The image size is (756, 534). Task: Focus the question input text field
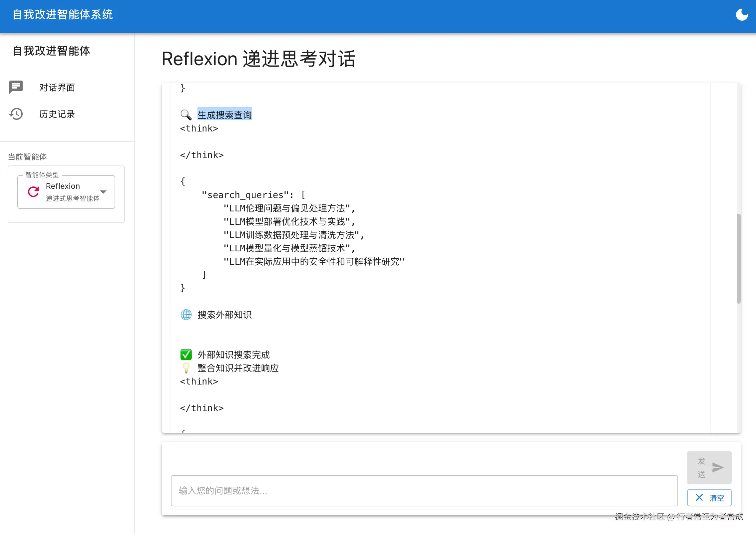coord(424,491)
